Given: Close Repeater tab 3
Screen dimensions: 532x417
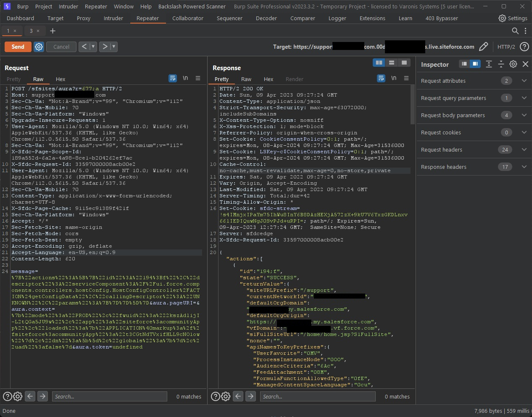Looking at the screenshot, I should click(x=38, y=31).
